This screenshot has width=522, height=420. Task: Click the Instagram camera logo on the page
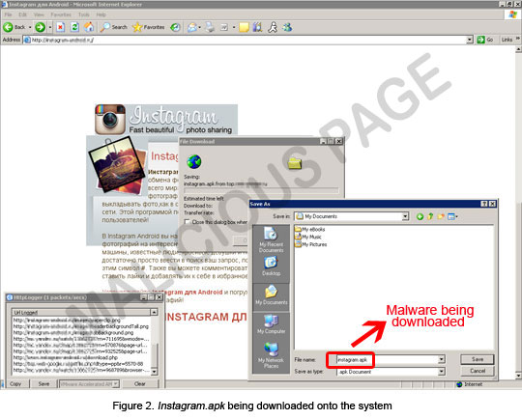click(x=110, y=120)
